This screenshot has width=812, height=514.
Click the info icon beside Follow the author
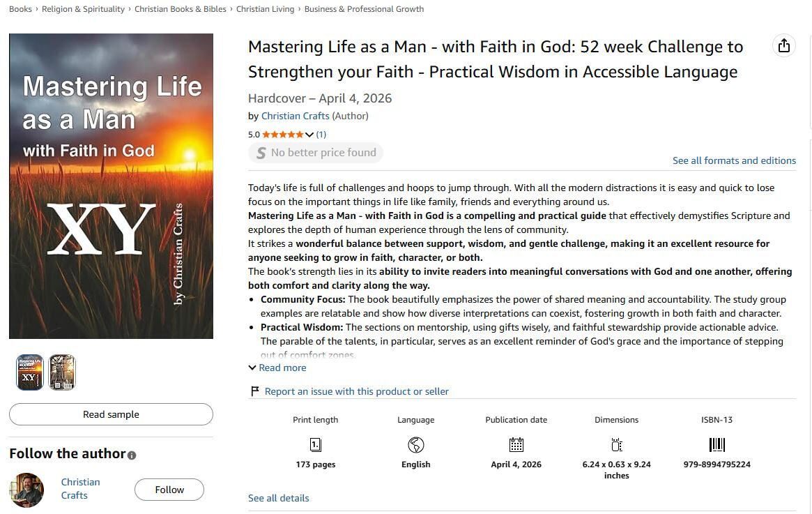click(132, 454)
